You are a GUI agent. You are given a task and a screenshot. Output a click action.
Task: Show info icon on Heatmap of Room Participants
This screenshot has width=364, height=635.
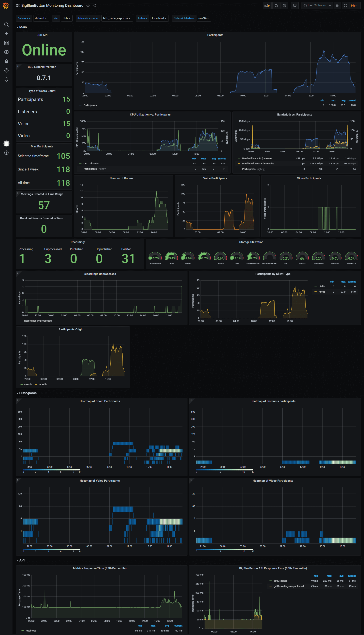tap(18, 400)
